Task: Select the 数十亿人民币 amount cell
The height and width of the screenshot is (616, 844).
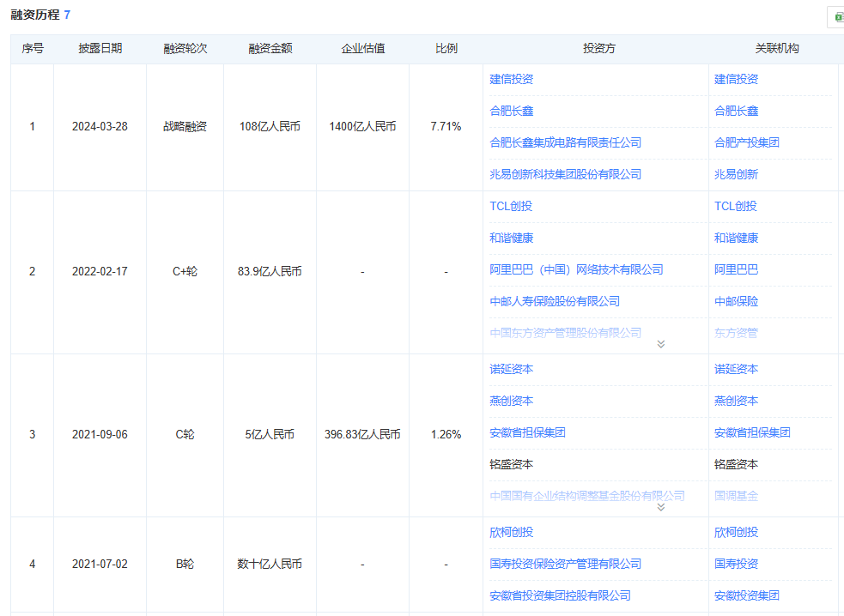Action: (x=270, y=565)
